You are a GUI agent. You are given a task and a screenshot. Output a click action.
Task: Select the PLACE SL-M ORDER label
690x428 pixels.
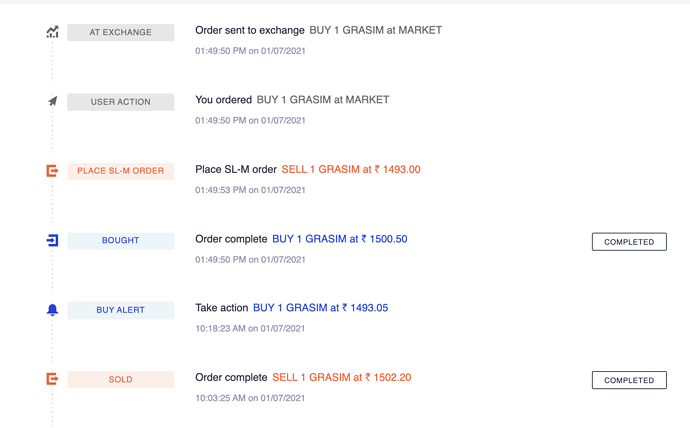[121, 171]
